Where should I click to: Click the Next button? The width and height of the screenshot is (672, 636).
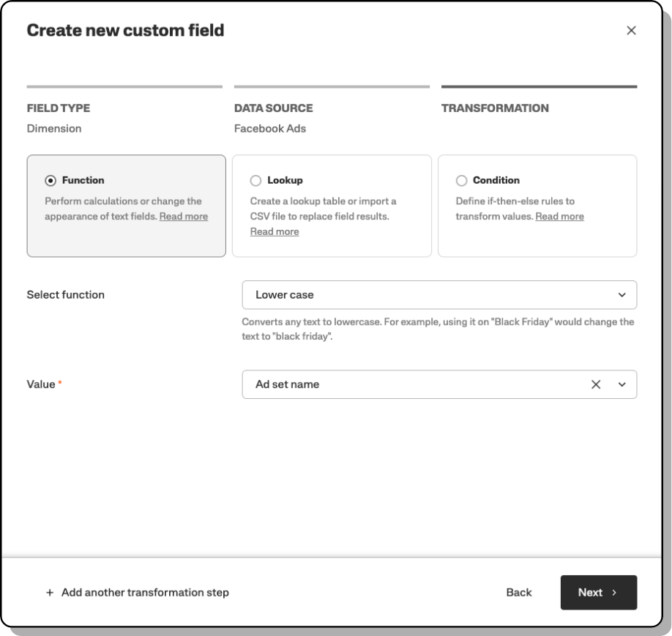click(598, 593)
